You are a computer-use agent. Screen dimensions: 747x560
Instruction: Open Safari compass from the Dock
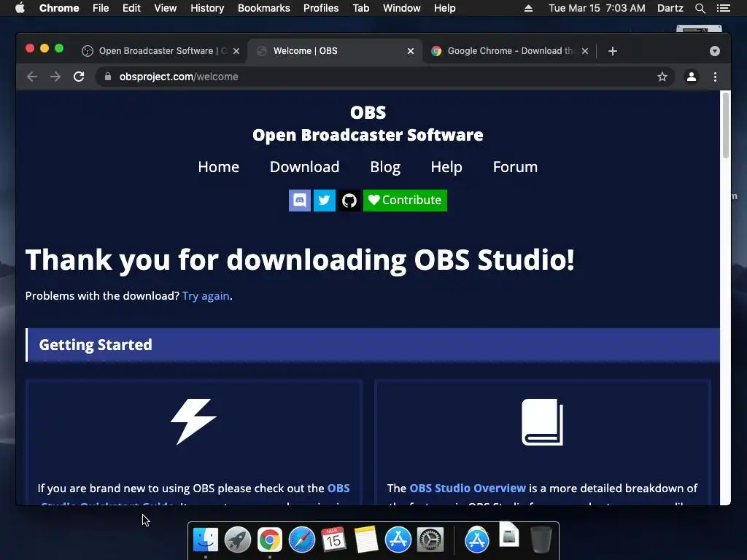[301, 540]
